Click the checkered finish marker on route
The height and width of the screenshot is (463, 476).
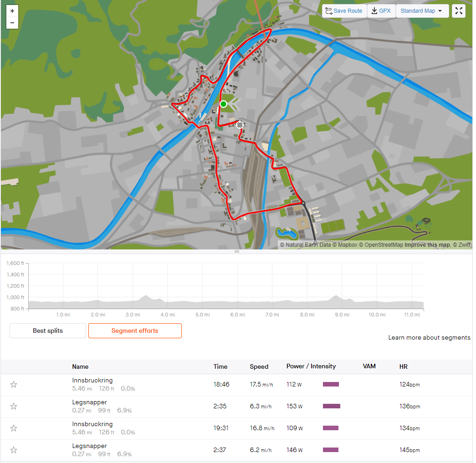coord(240,125)
